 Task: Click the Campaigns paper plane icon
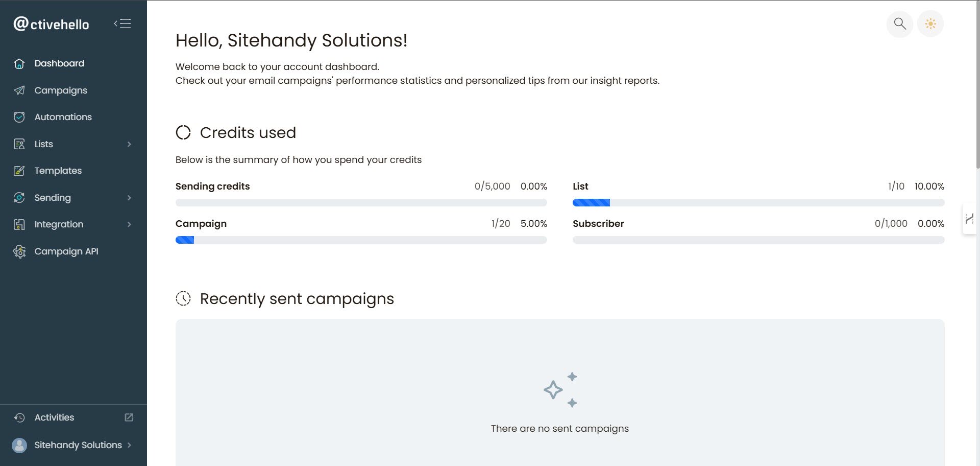(x=19, y=90)
